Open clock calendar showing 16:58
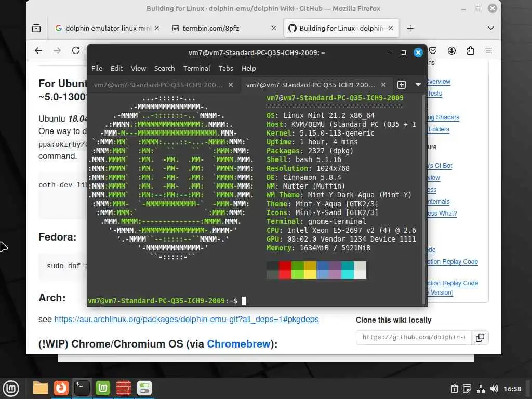The height and width of the screenshot is (399, 532). point(512,389)
